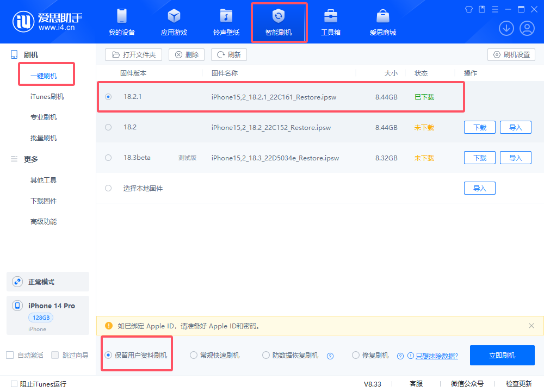Image resolution: width=544 pixels, height=392 pixels.
Task: Select the 智能刷机 flashing tool
Action: 279,22
